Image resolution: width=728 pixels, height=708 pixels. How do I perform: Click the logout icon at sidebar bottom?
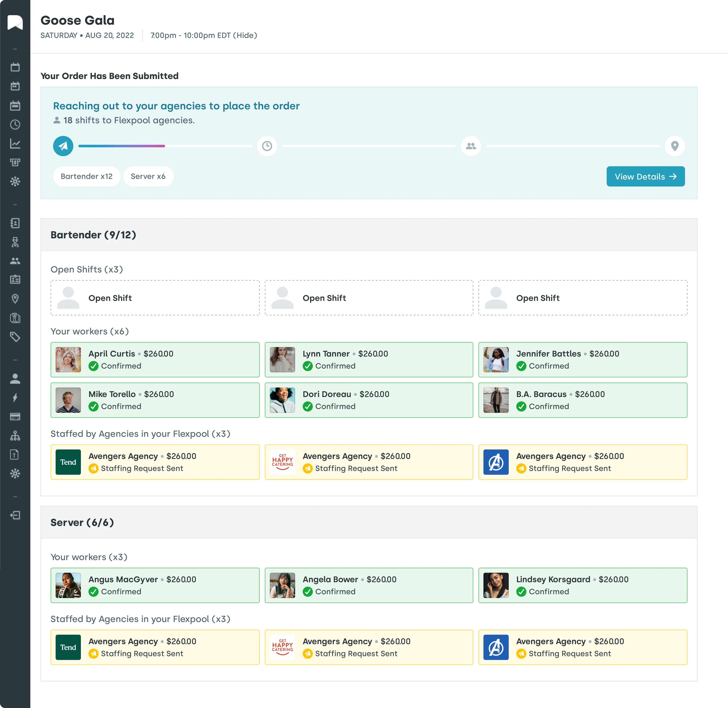click(15, 515)
